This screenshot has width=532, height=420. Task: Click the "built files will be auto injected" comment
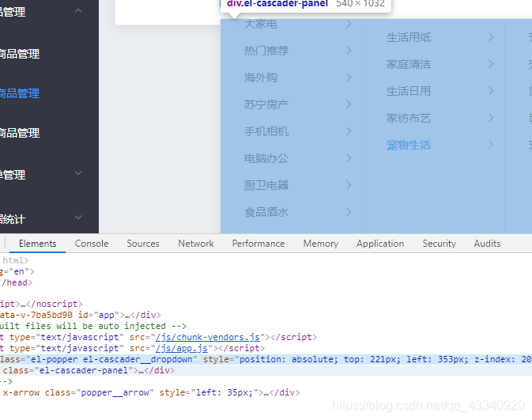[93, 326]
